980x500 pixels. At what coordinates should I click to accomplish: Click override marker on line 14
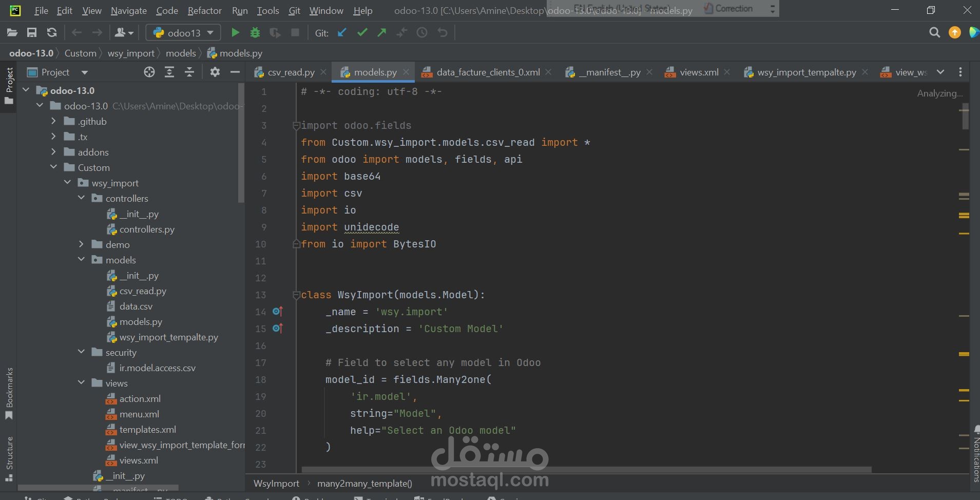pyautogui.click(x=278, y=312)
